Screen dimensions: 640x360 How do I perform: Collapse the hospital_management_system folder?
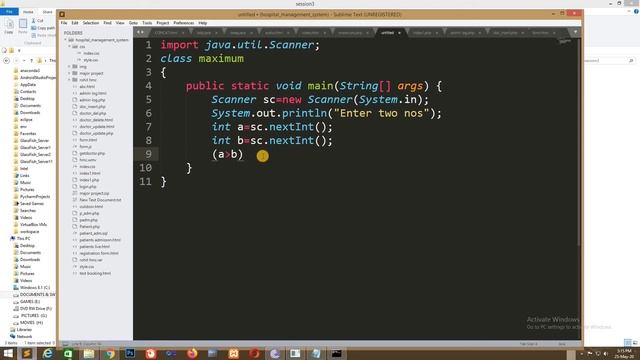[66, 40]
